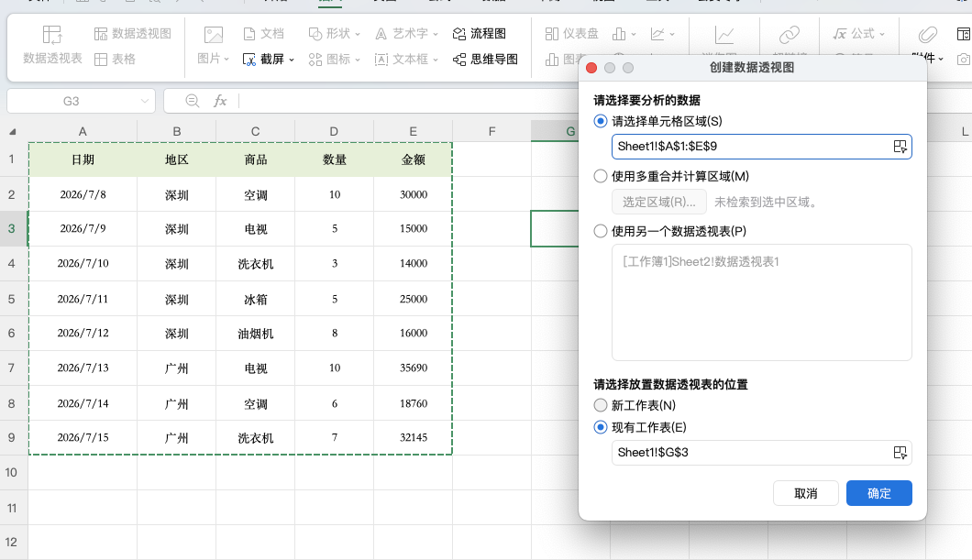
Task: Click the range picker icon for location
Action: [x=900, y=453]
